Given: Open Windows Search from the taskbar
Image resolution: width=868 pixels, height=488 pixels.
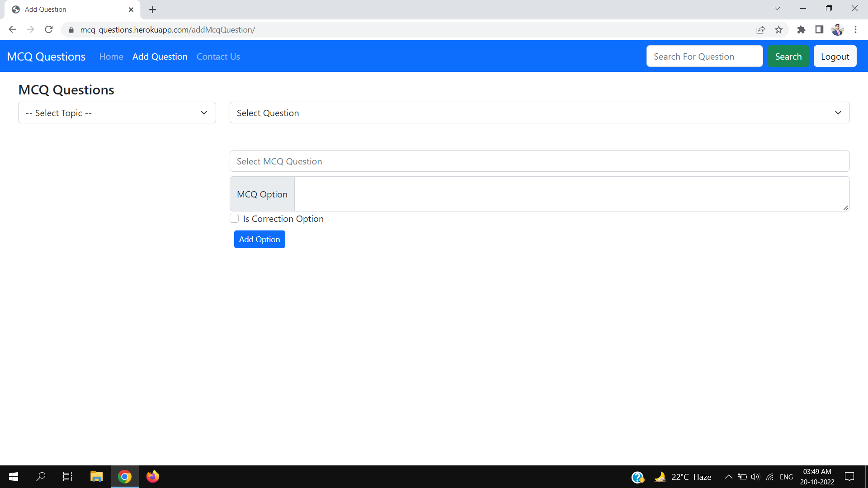Looking at the screenshot, I should click(x=41, y=477).
